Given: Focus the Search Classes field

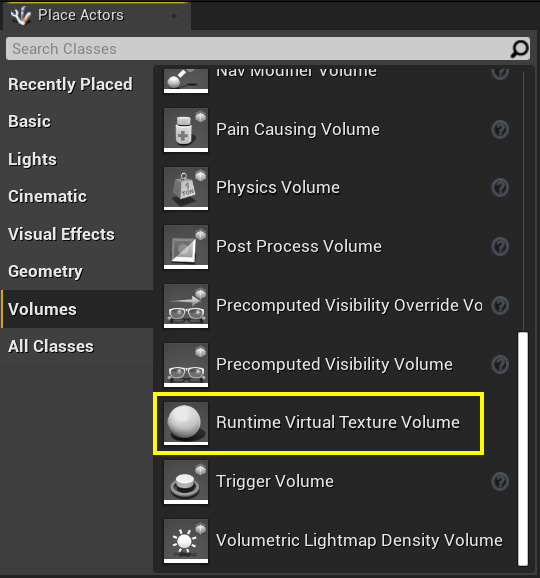Looking at the screenshot, I should click(x=268, y=49).
